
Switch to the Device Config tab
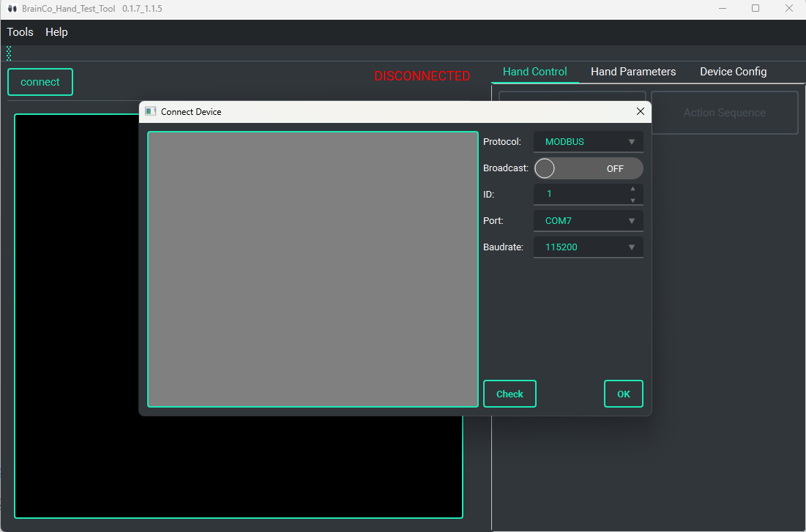pyautogui.click(x=733, y=72)
